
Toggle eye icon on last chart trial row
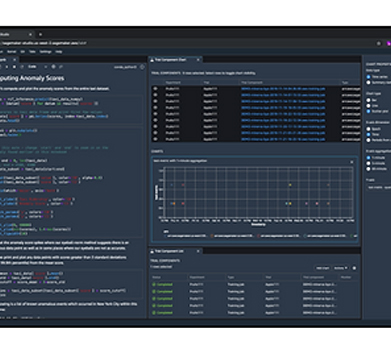155,139
